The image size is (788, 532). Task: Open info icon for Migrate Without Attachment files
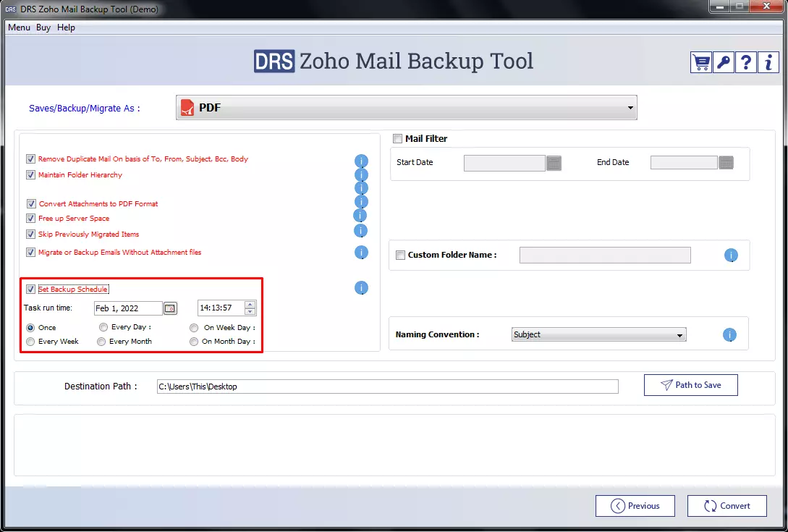pos(361,253)
